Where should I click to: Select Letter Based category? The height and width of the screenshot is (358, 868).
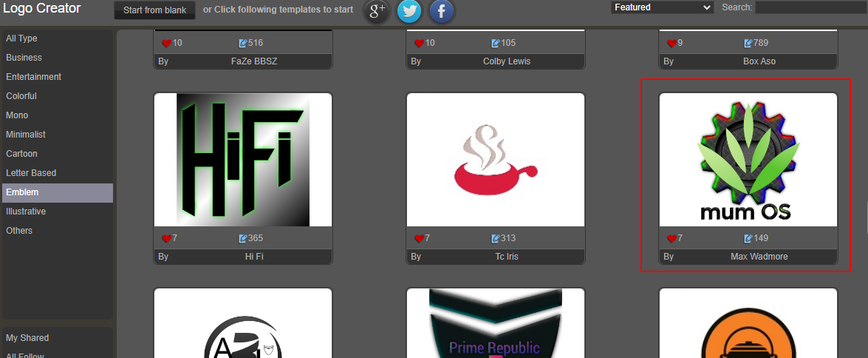(58, 173)
